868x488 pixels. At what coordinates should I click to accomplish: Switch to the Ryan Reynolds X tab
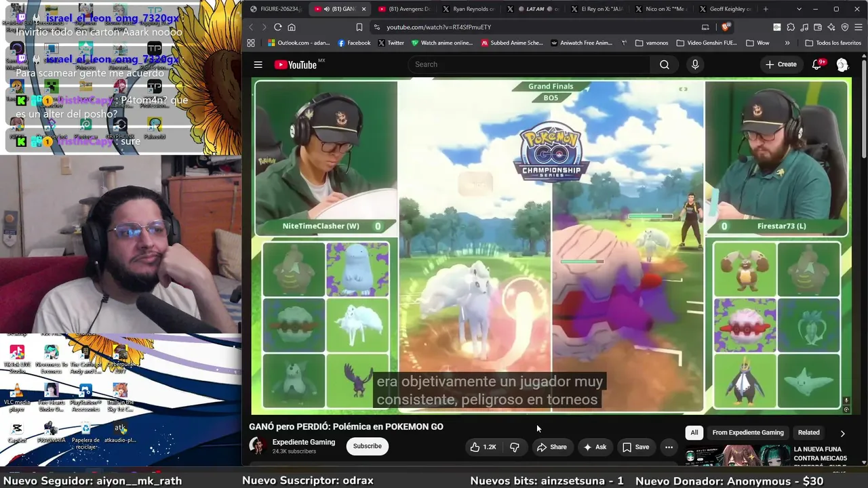point(468,9)
